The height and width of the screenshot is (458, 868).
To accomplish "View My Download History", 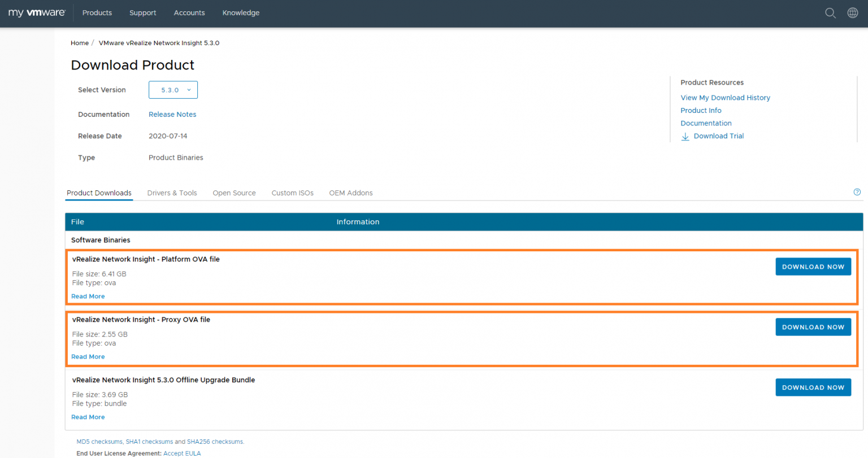I will (725, 97).
